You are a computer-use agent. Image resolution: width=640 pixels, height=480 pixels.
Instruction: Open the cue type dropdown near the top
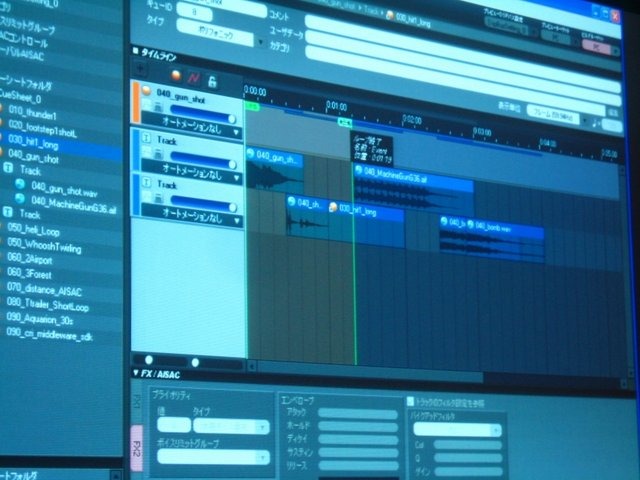[221, 35]
